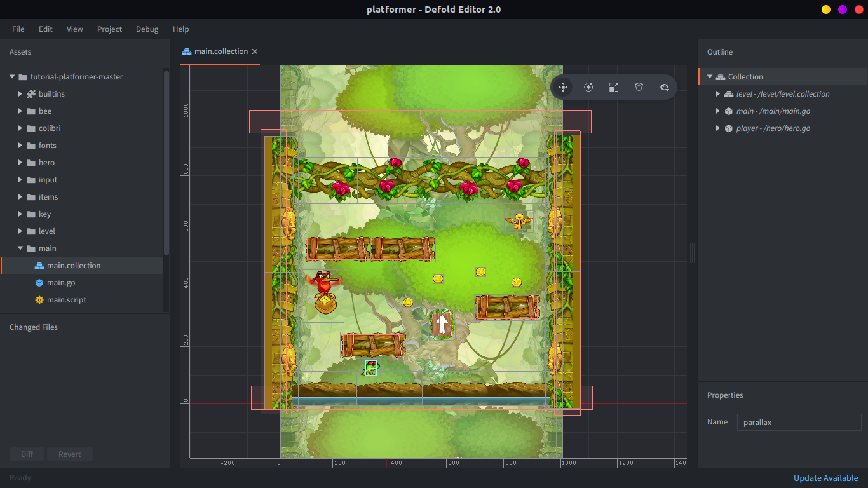The image size is (868, 488).
Task: Open the Project menu
Action: (x=109, y=29)
